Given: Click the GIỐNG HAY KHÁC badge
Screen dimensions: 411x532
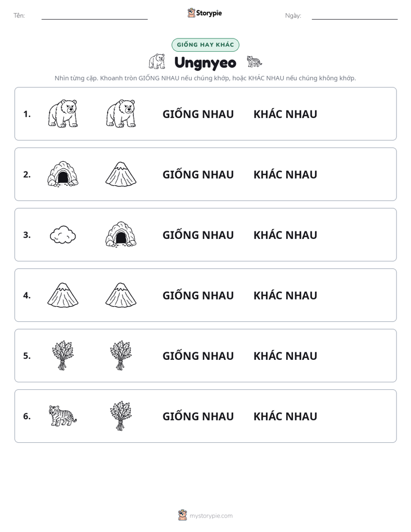Looking at the screenshot, I should pos(205,45).
